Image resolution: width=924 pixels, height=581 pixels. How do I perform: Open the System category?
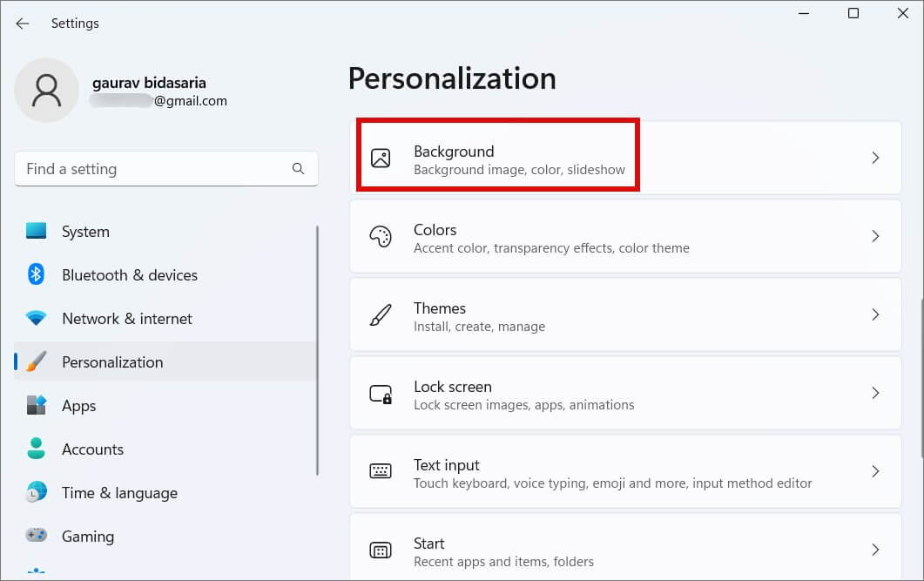tap(85, 232)
